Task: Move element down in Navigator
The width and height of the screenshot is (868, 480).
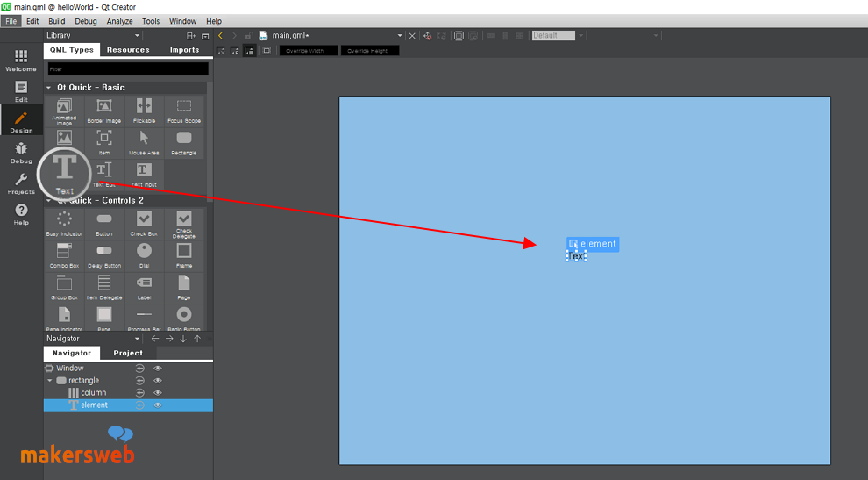Action: (x=183, y=339)
